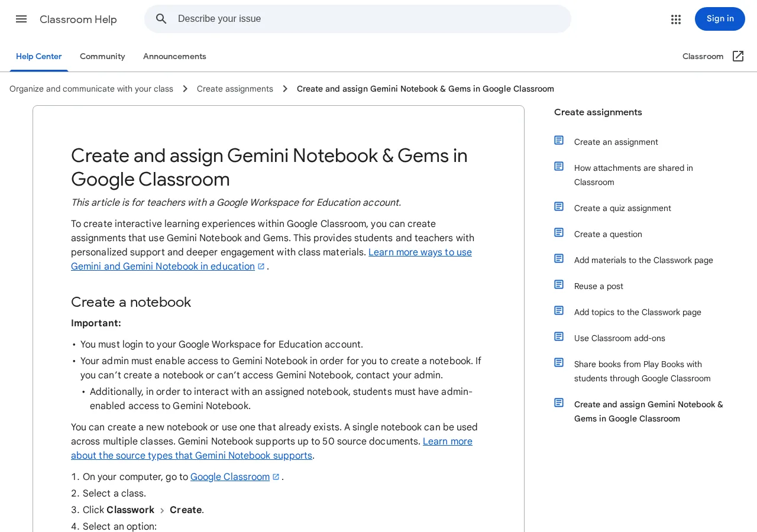The image size is (757, 532).
Task: Open the Google Classroom link in step one
Action: point(230,476)
